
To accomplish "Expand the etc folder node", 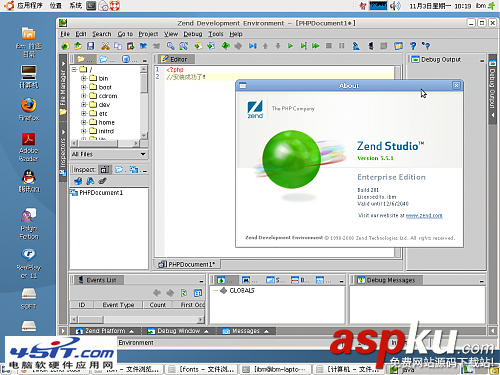I will click(x=84, y=113).
